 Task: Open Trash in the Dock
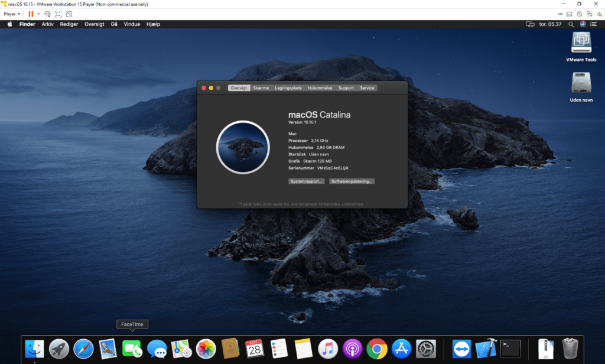tap(570, 349)
